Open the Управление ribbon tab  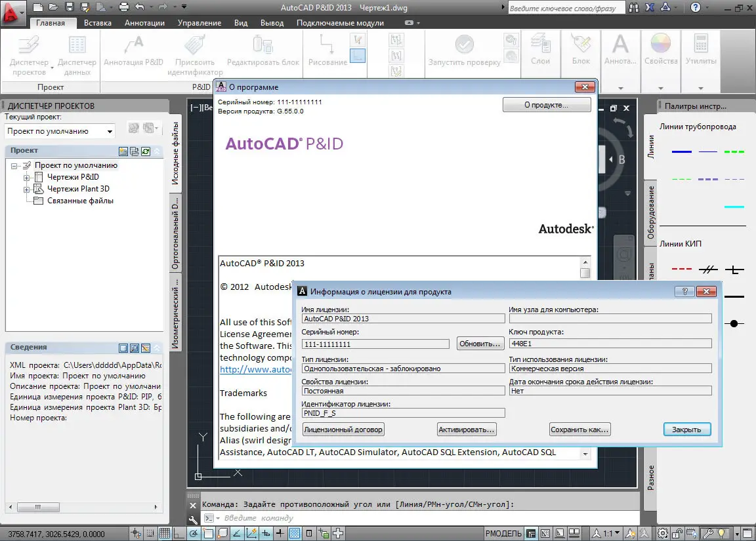[199, 23]
